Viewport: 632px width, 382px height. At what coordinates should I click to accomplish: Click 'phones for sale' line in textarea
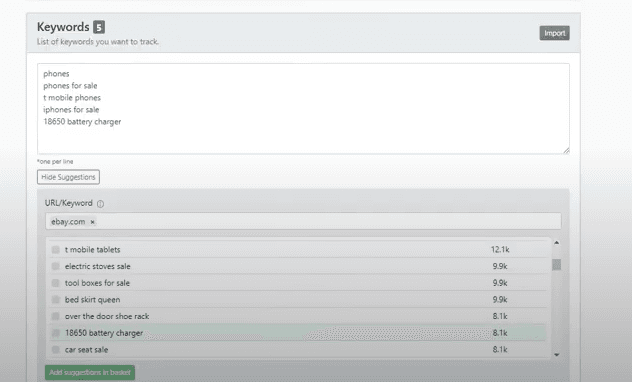coord(70,85)
